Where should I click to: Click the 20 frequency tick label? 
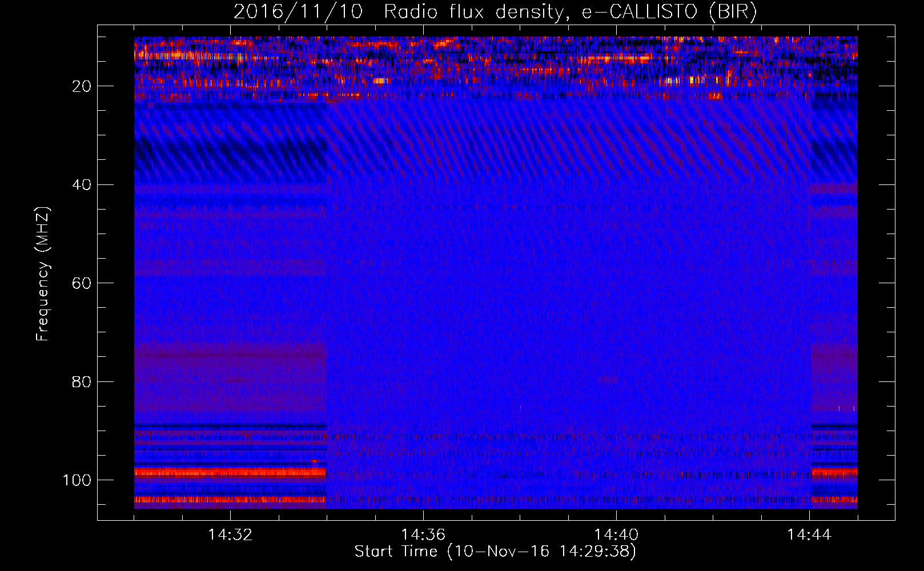[82, 86]
